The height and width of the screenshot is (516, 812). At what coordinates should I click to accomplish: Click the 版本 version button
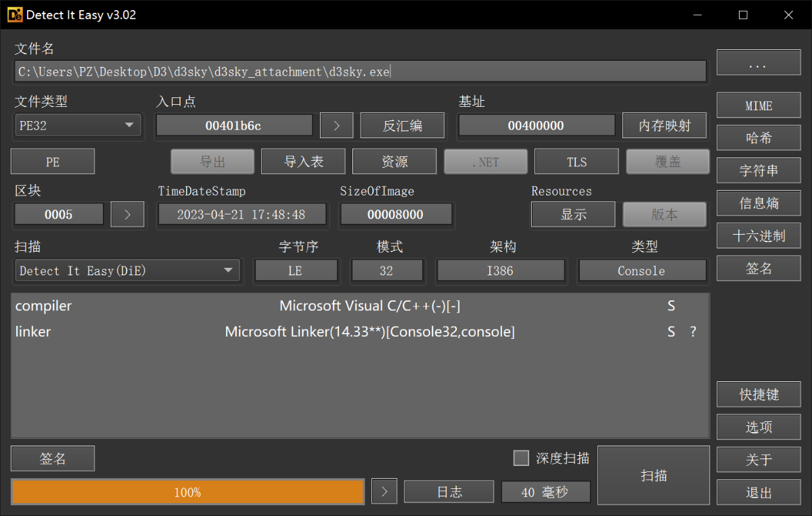pos(664,214)
